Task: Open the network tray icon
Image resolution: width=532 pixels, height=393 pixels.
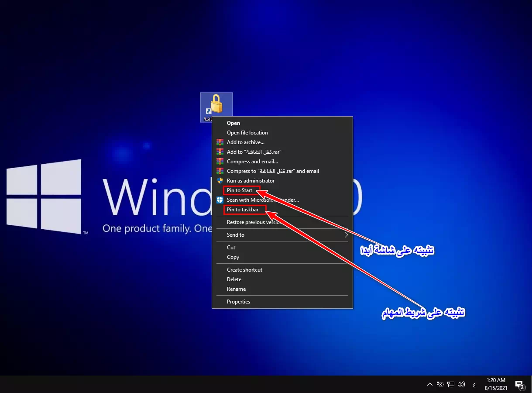Action: click(451, 384)
